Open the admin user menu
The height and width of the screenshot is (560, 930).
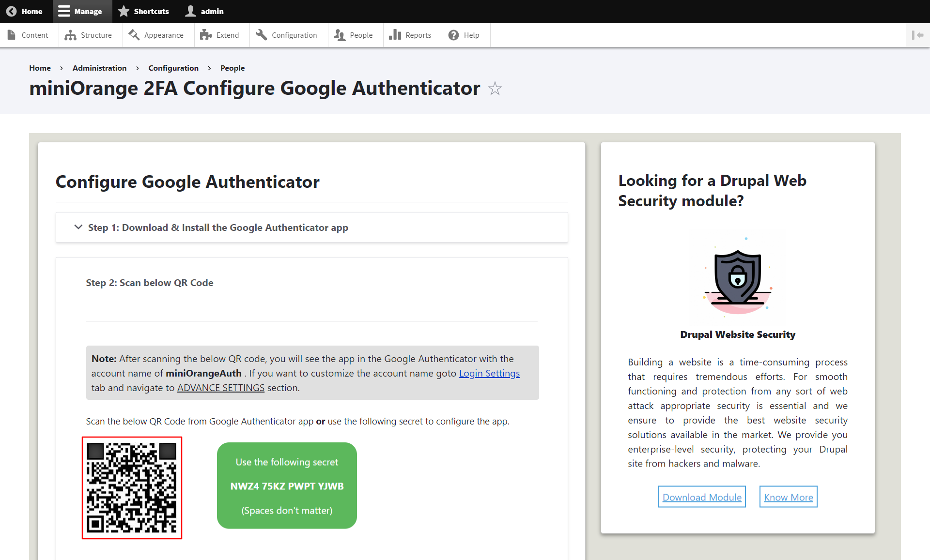point(204,11)
